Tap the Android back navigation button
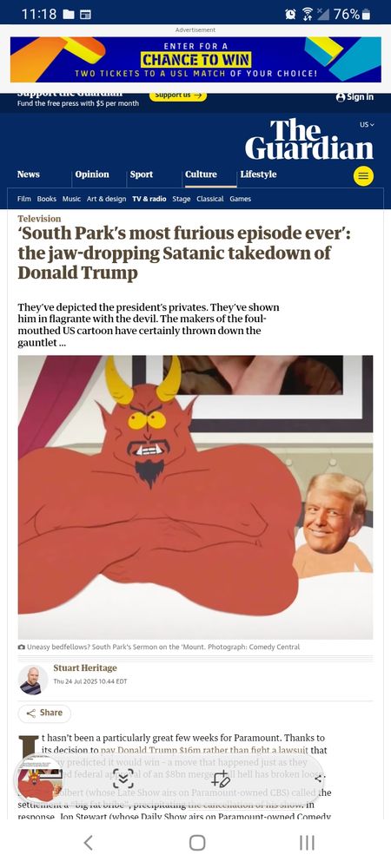Image resolution: width=391 pixels, height=868 pixels. [88, 843]
